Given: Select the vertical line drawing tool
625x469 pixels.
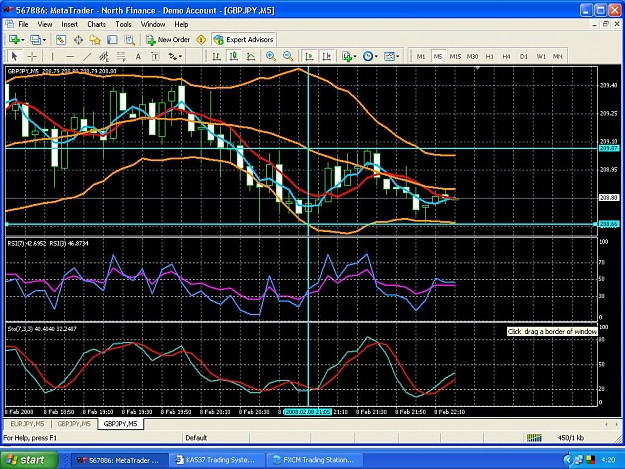Looking at the screenshot, I should (52, 56).
